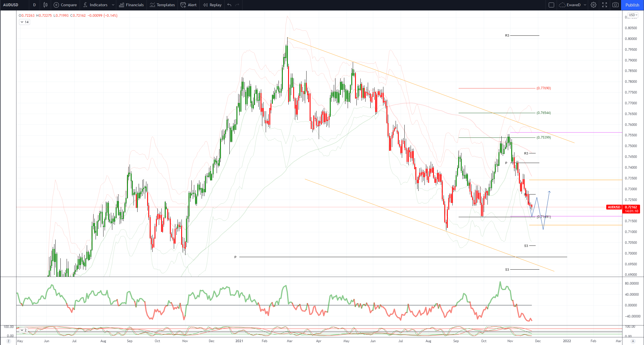Open indicator Templates menu

pos(162,5)
